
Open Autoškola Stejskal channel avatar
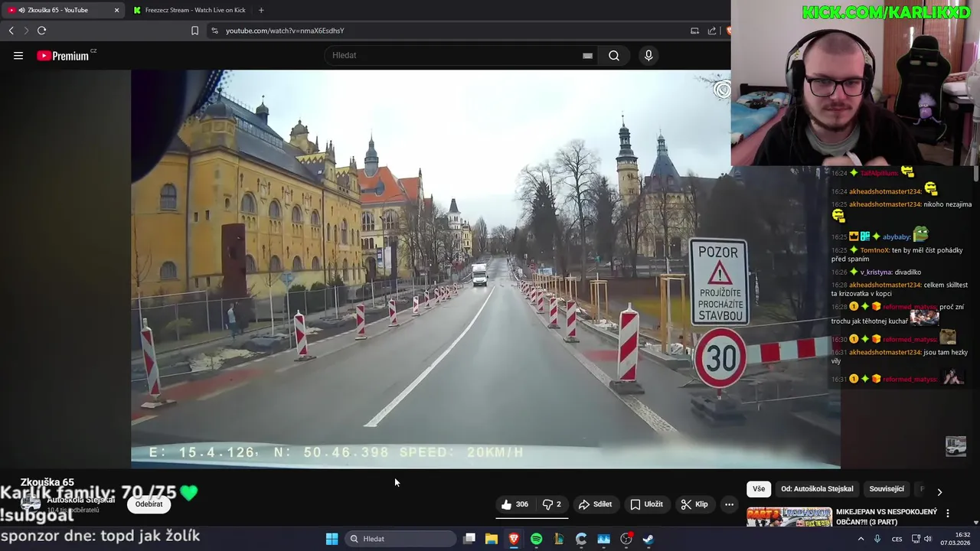point(31,504)
